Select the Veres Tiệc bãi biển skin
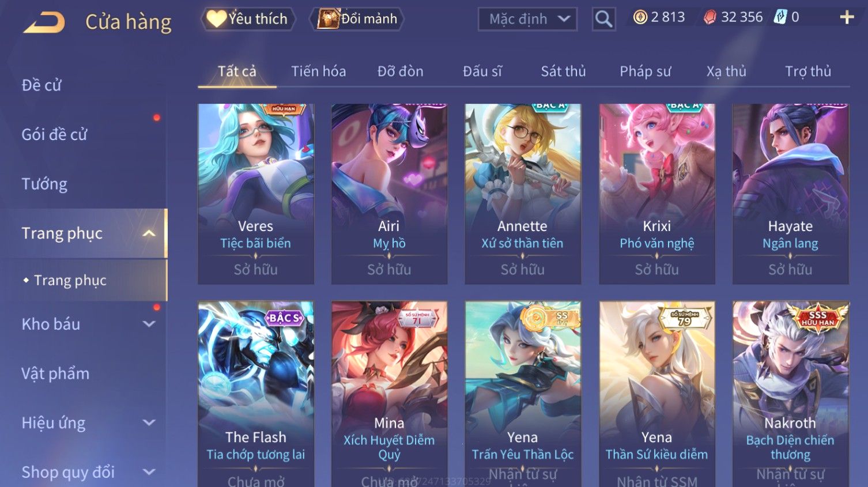The width and height of the screenshot is (868, 487). click(256, 194)
